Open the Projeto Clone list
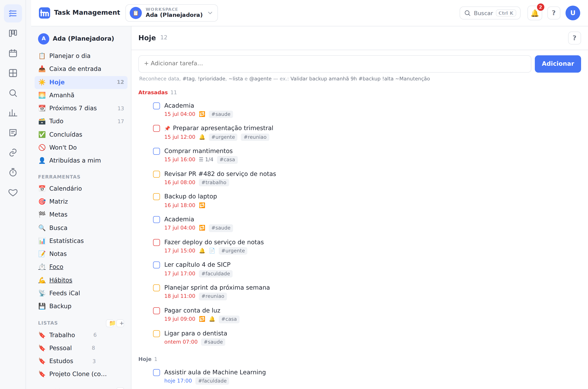 click(81, 374)
